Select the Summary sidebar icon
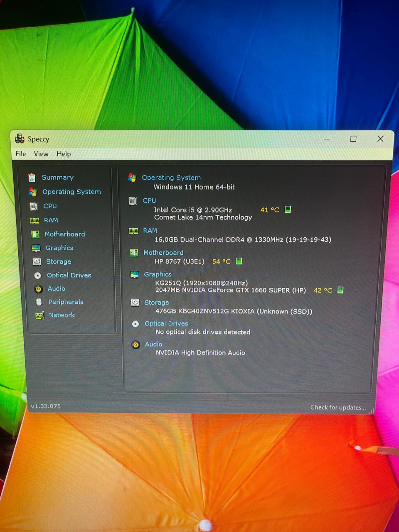The width and height of the screenshot is (399, 532). click(x=32, y=178)
